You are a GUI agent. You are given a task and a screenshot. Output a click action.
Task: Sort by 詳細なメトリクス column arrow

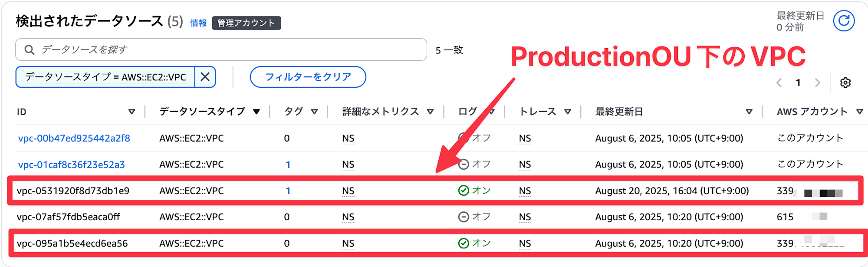pos(430,112)
